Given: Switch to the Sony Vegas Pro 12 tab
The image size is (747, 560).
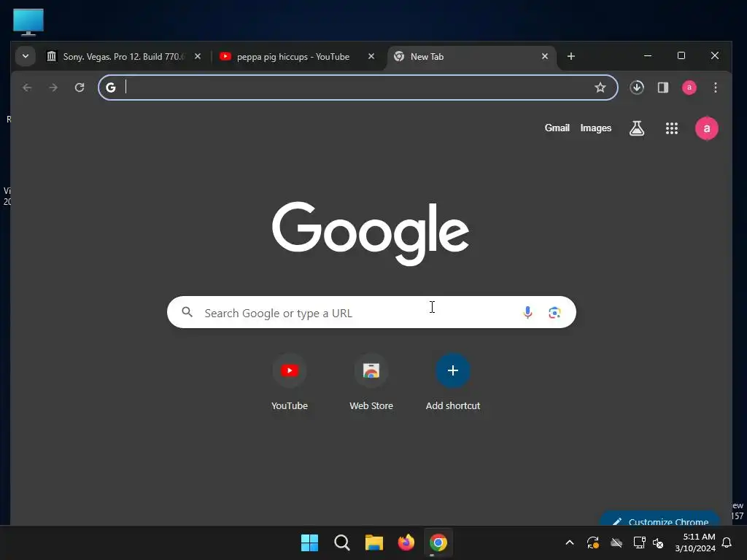Looking at the screenshot, I should click(x=124, y=57).
